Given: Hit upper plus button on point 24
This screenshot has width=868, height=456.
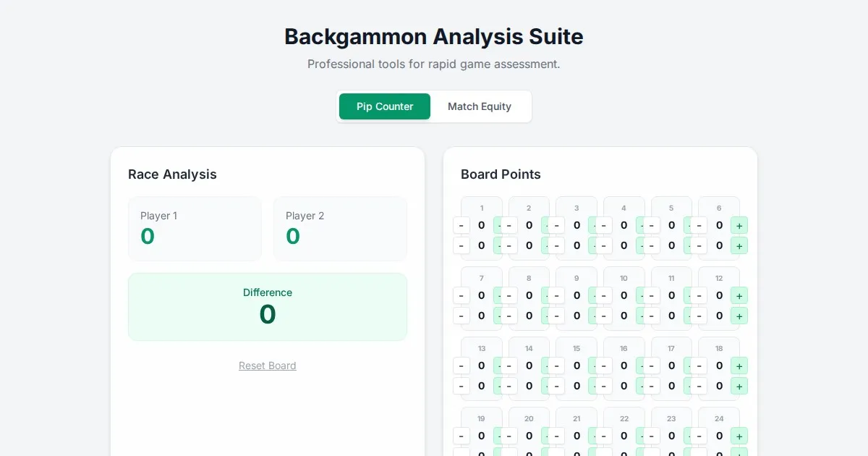Looking at the screenshot, I should point(739,436).
